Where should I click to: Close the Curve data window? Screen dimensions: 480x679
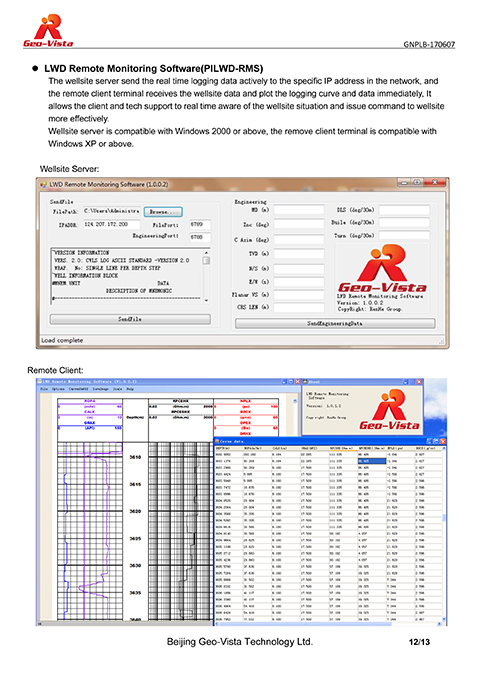(443, 441)
